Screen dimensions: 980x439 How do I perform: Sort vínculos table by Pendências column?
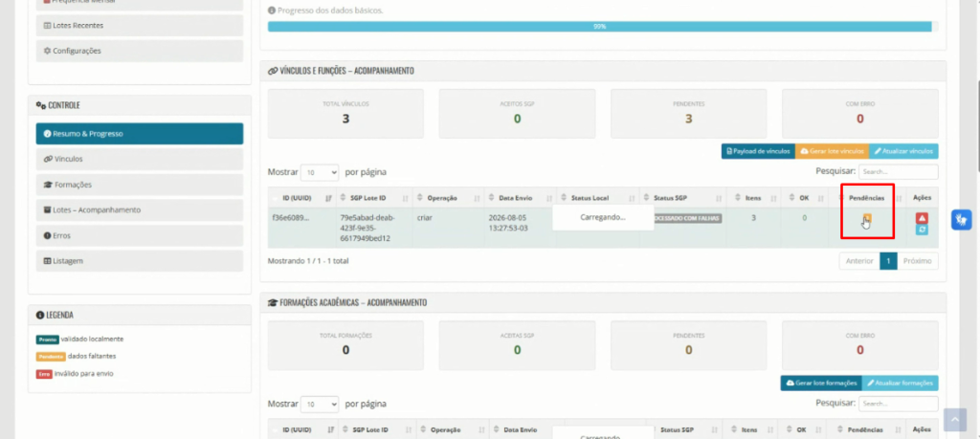(x=867, y=198)
